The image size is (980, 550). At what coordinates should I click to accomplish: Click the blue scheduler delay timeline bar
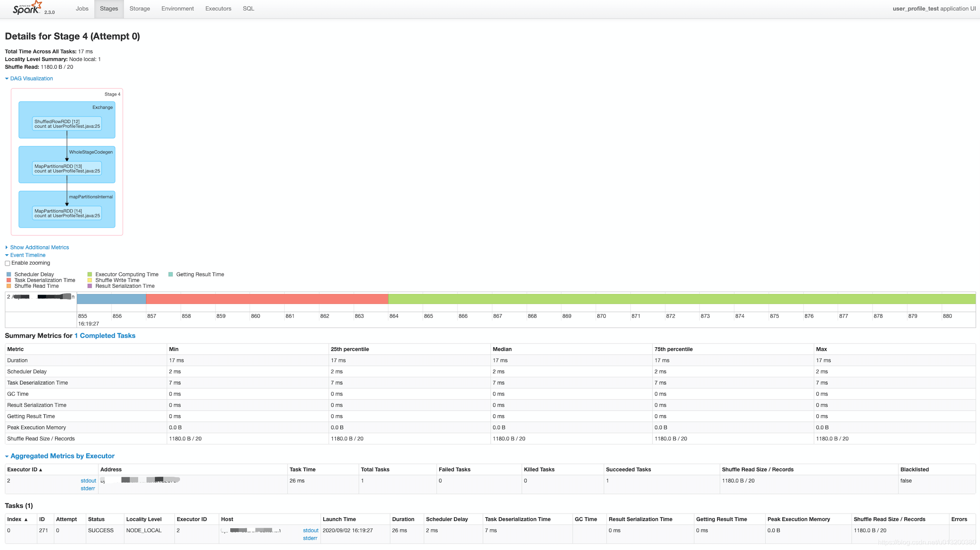111,299
